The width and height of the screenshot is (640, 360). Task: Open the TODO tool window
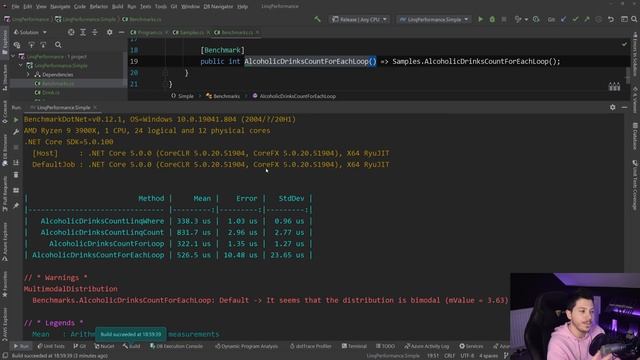point(385,346)
